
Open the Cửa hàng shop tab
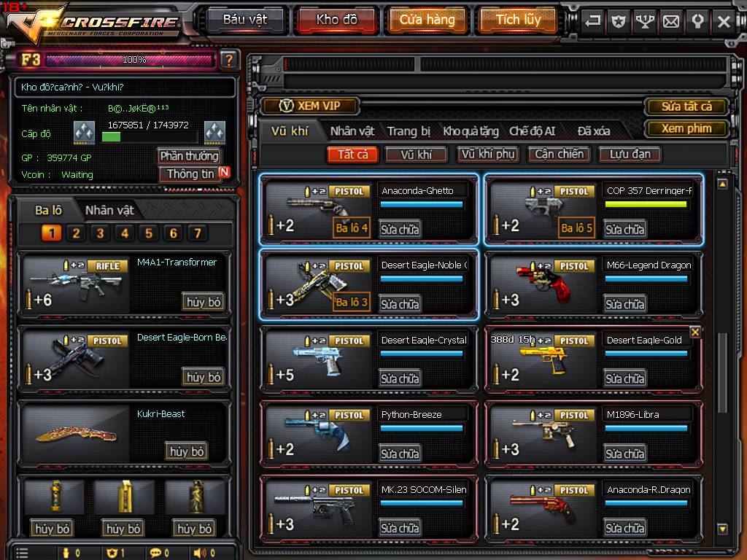tap(427, 20)
